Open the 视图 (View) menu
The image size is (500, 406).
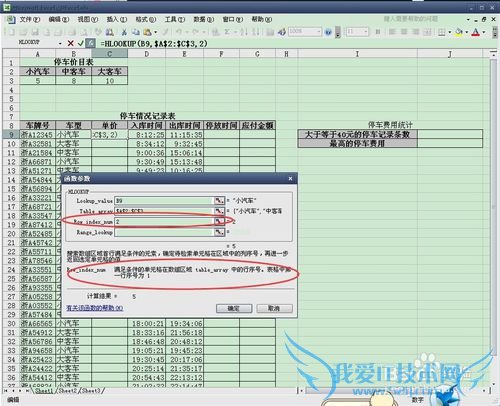(x=88, y=19)
